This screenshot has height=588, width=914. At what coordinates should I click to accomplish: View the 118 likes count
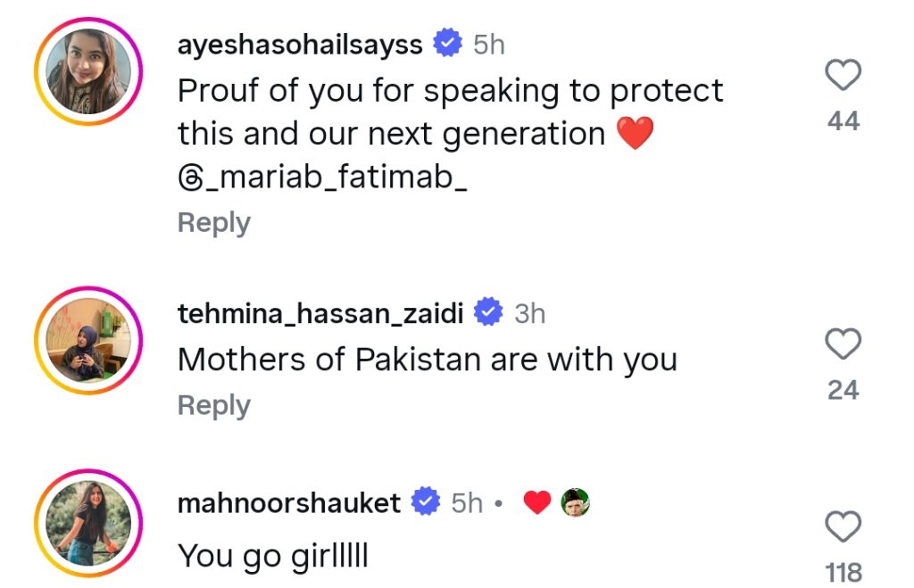(843, 573)
